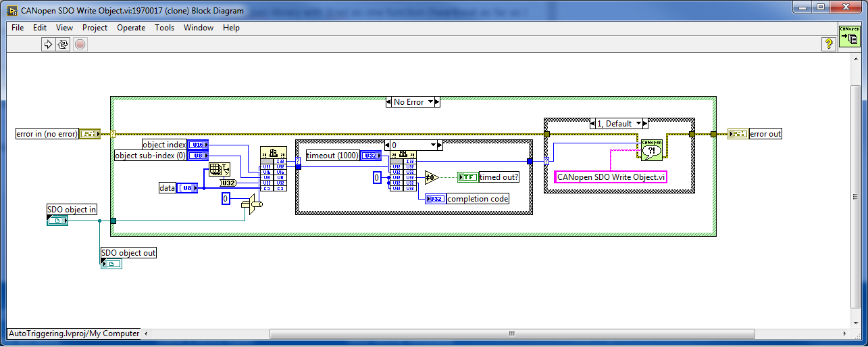868x347 pixels.
Task: Open the Edit menu
Action: (x=40, y=28)
